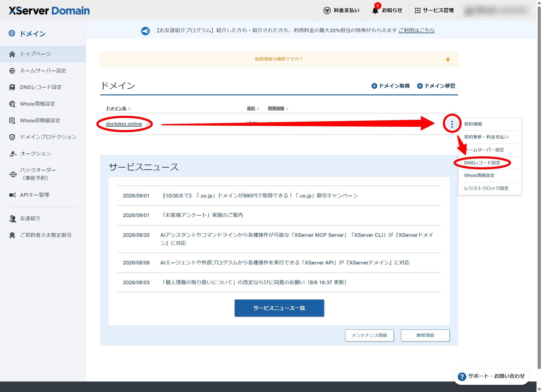This screenshot has height=392, width=542.
Task: Open the お知らせ header item
Action: (387, 10)
